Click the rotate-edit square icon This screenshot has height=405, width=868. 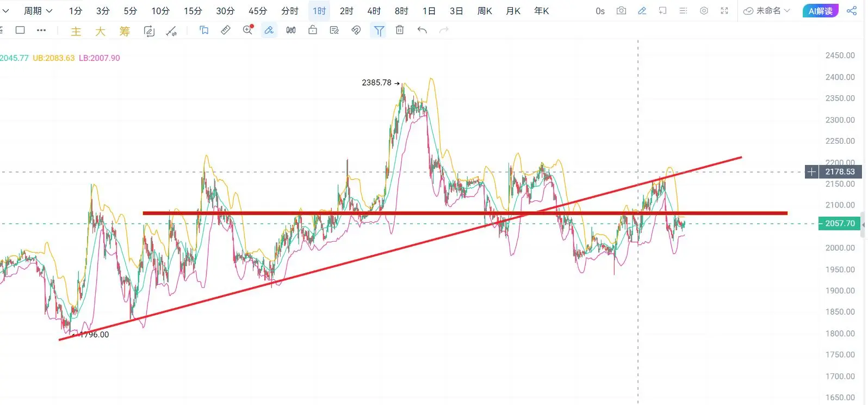pyautogui.click(x=149, y=31)
